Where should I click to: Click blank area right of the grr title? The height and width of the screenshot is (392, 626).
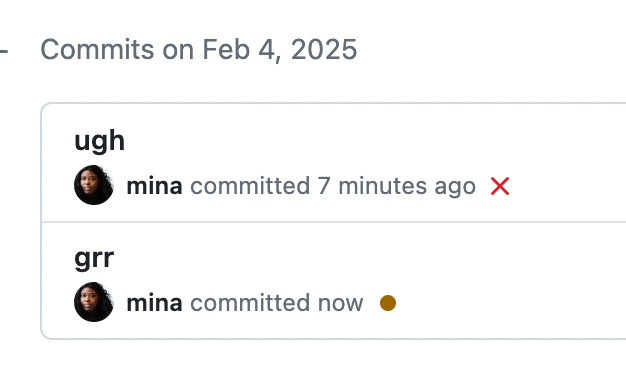[x=371, y=258]
